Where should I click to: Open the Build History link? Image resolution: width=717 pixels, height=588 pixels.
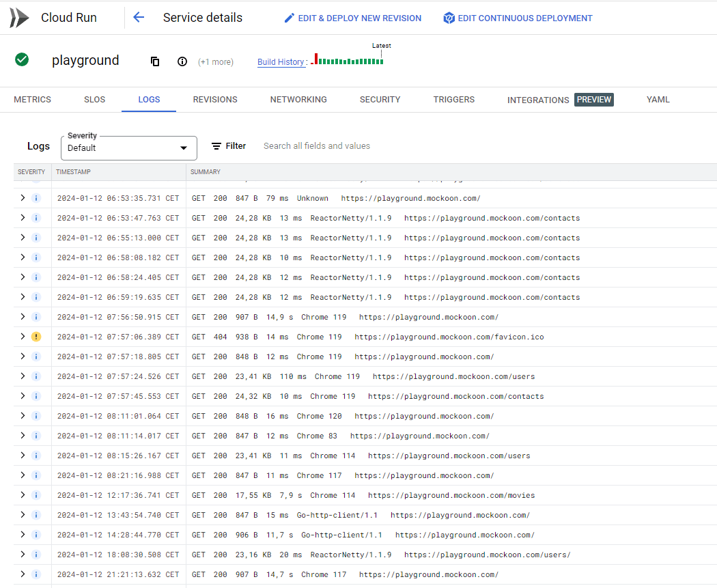point(281,62)
